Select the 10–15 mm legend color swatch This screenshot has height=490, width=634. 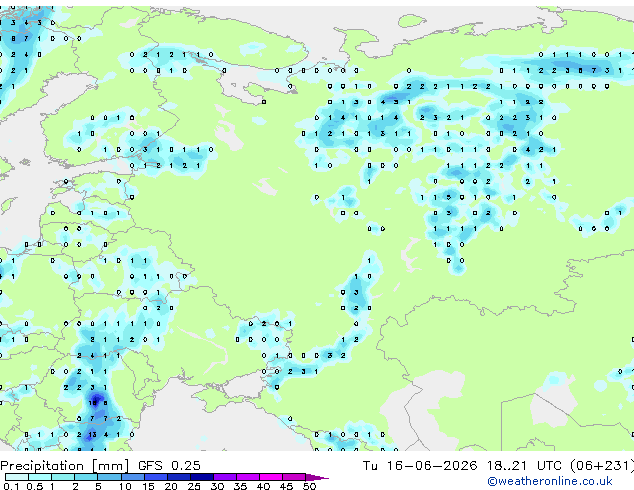click(132, 477)
